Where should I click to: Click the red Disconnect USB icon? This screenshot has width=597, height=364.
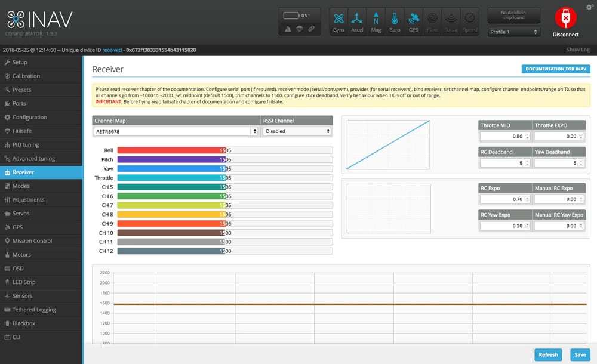coord(565,17)
